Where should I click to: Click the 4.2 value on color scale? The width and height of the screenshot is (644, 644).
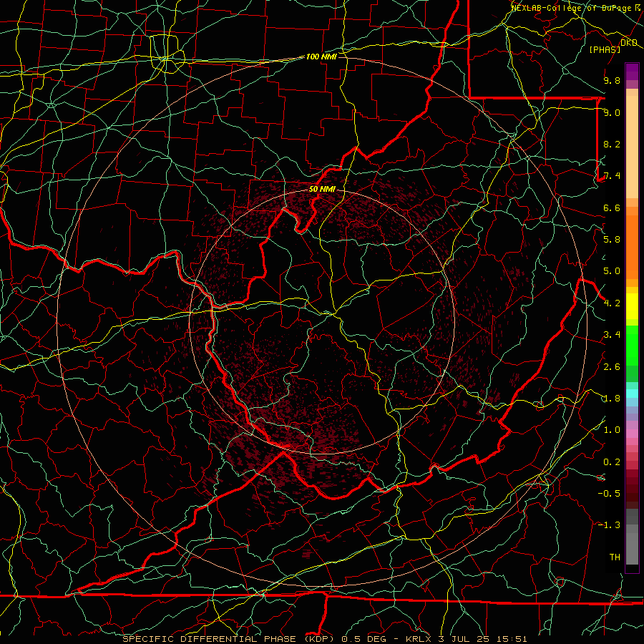612,303
